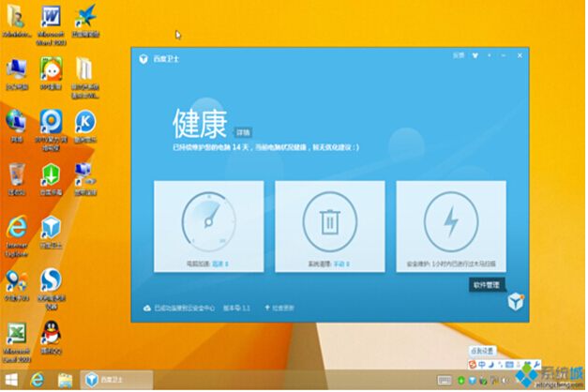
Task: Open Microsoft Excel desktop shortcut
Action: pos(16,334)
